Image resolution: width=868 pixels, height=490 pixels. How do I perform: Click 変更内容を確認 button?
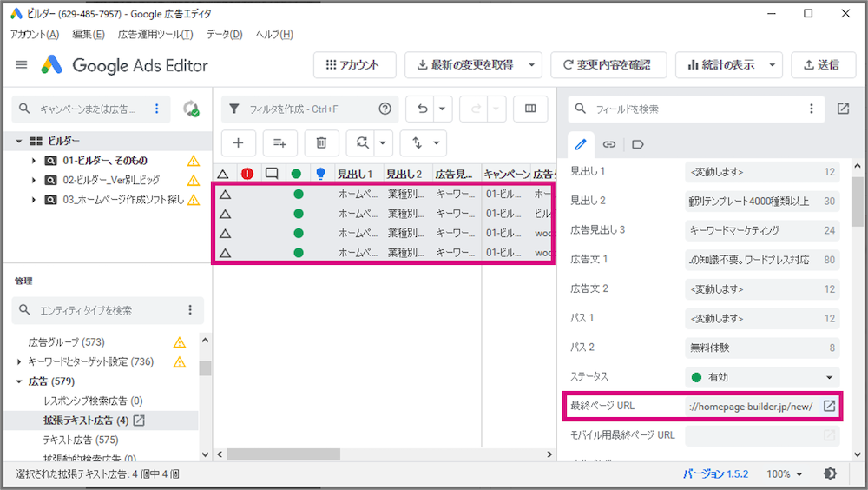(608, 65)
